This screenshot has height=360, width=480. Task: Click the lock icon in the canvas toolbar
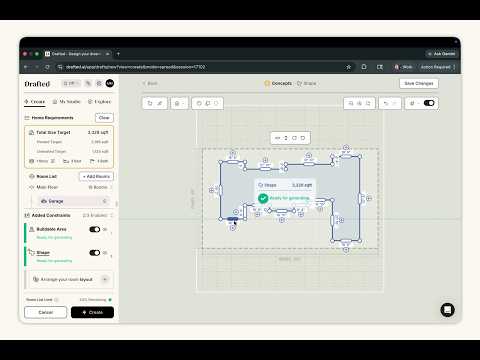point(177,103)
